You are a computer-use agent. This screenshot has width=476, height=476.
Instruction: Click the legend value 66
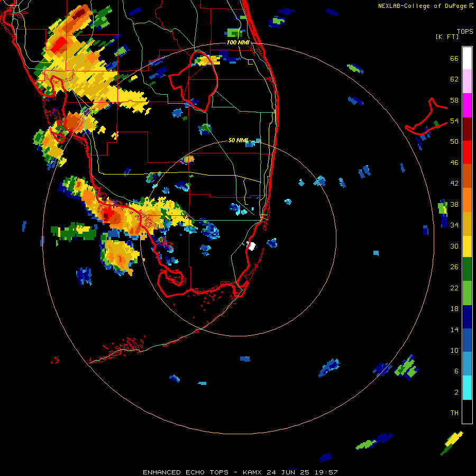pos(454,59)
